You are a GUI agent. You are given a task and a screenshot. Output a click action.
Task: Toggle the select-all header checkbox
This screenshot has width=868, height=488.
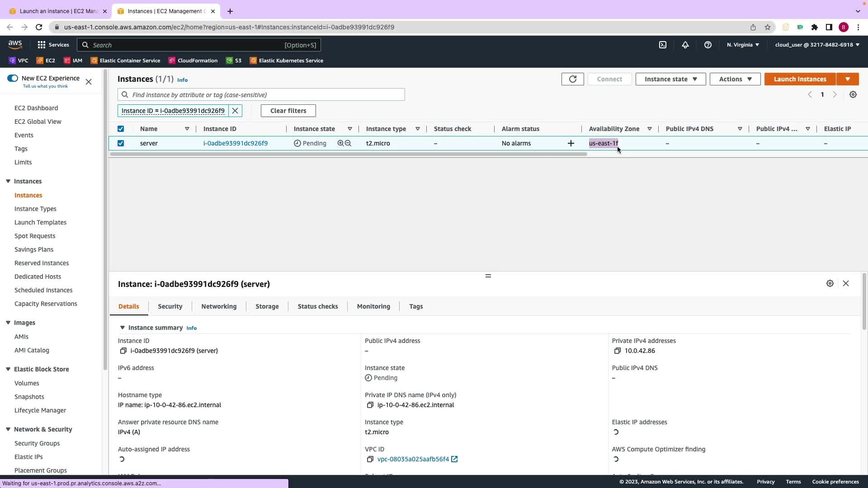(x=121, y=129)
